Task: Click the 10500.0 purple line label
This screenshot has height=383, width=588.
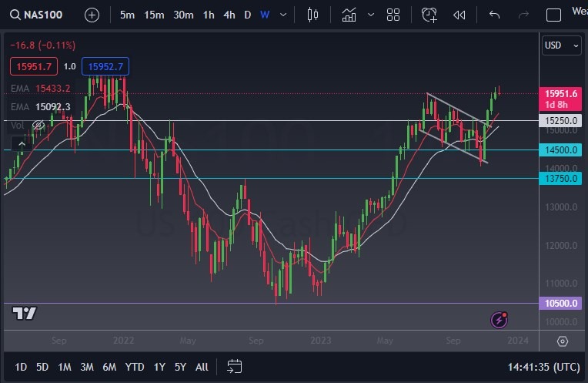Action: point(560,303)
